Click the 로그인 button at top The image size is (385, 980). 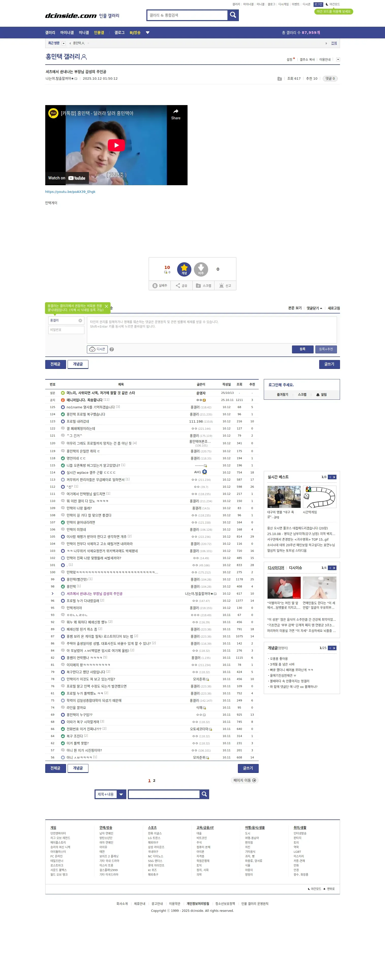coord(318,4)
